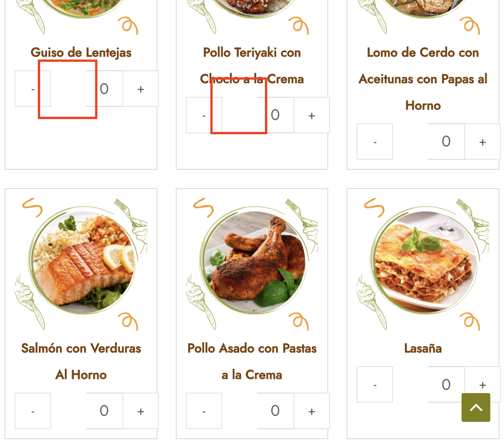Add one Pollo Teriyaki con Choclo
Viewport: 504px width, 441px height.
coord(311,115)
